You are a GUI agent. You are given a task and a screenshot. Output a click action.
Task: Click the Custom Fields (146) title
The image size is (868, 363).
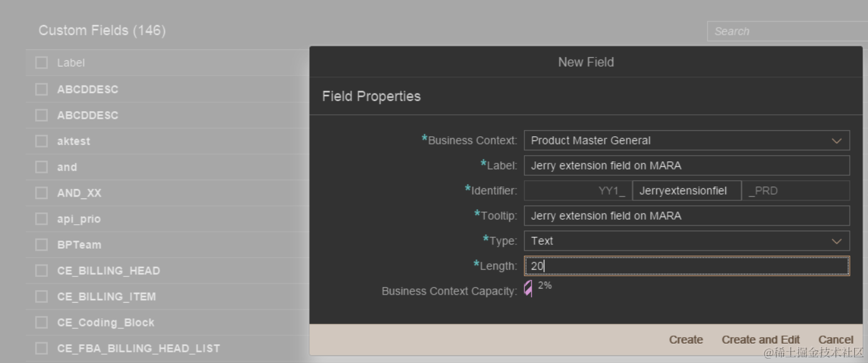click(102, 30)
